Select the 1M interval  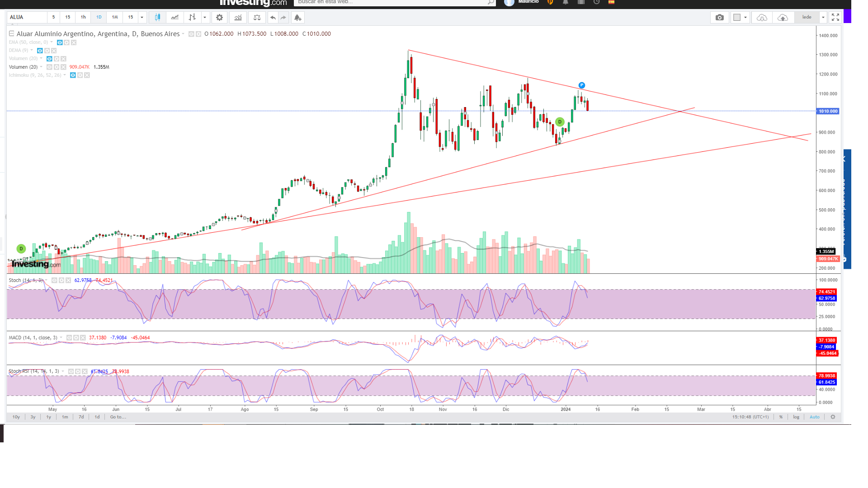click(115, 17)
